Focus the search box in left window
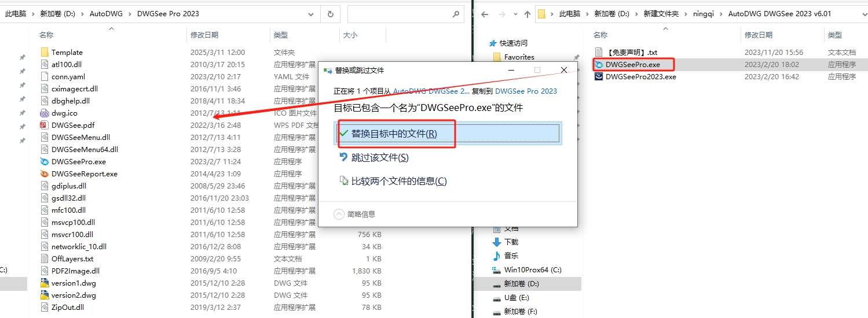Screen dimensions: 868x318 [405, 14]
